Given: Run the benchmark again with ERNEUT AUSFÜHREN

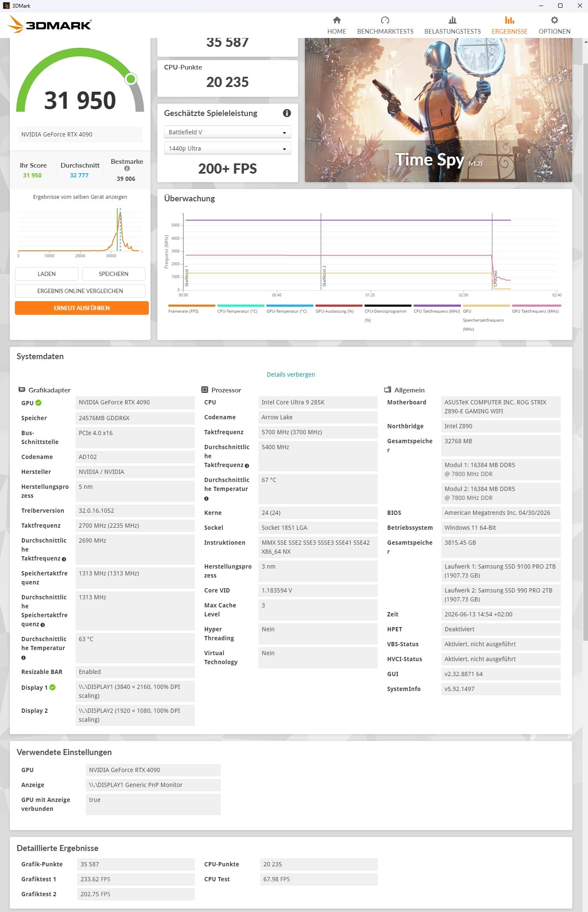Looking at the screenshot, I should click(x=82, y=308).
